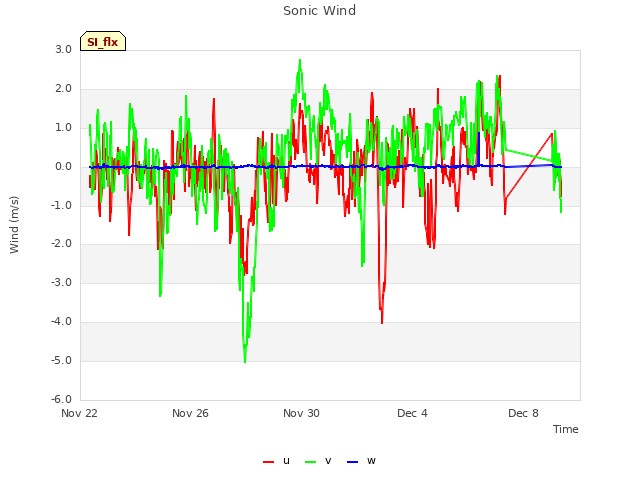Click the 'Dec 8' date tick label
This screenshot has height=480, width=640.
pos(523,413)
